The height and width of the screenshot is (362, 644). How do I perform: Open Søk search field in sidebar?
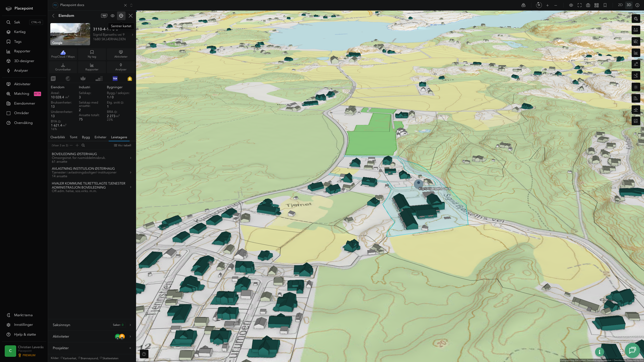pyautogui.click(x=24, y=22)
